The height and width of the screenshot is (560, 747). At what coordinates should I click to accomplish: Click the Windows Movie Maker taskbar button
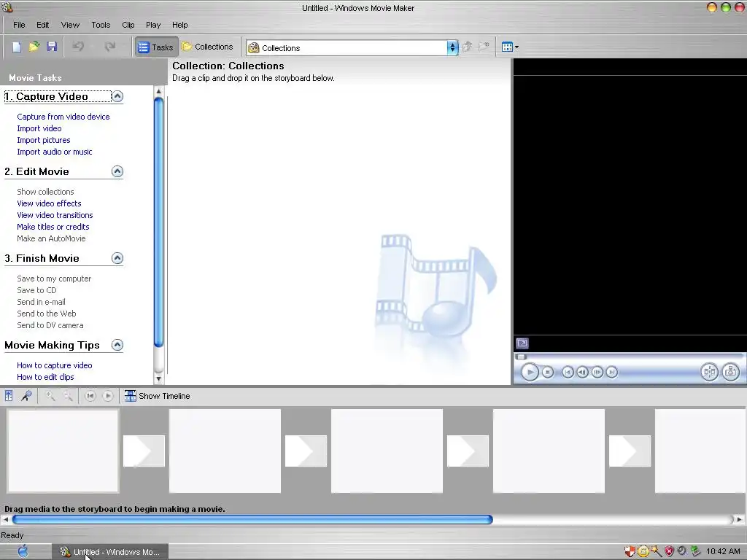109,552
